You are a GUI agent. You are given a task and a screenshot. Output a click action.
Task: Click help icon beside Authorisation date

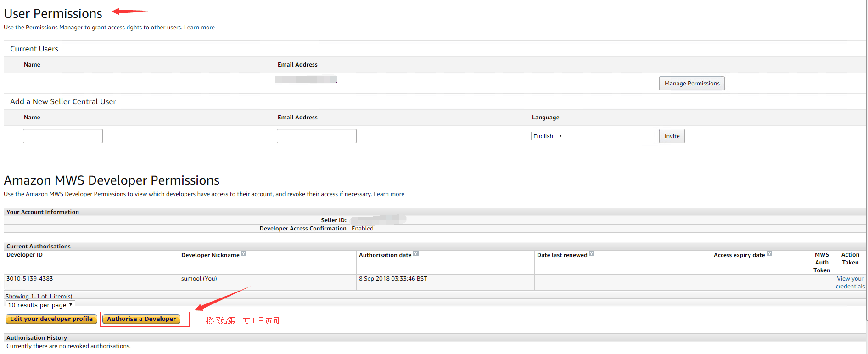(416, 253)
